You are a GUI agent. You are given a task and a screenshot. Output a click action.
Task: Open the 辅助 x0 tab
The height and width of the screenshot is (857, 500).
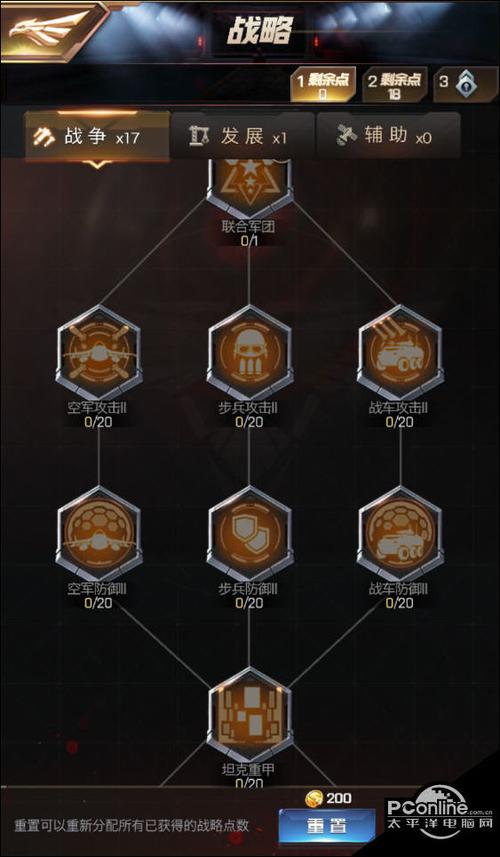(389, 137)
